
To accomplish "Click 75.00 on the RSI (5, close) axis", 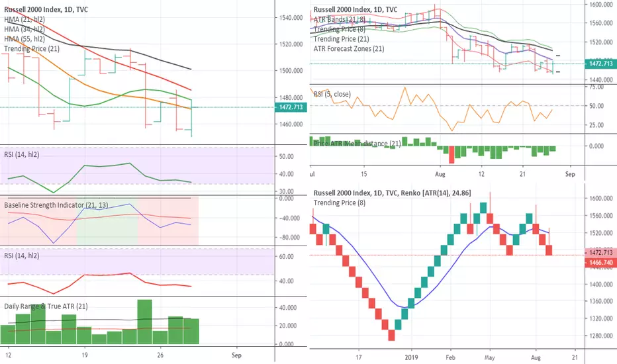I will tap(596, 87).
